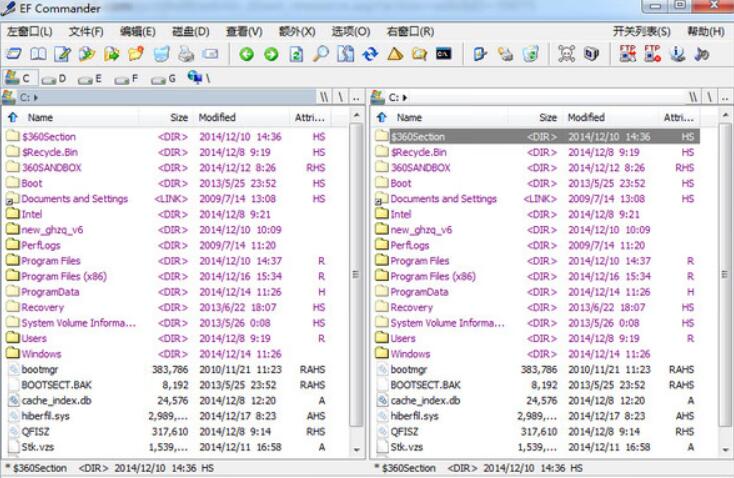Viewport: 734px width, 478px height.
Task: Click the skull and crossbones icon
Action: [x=566, y=54]
